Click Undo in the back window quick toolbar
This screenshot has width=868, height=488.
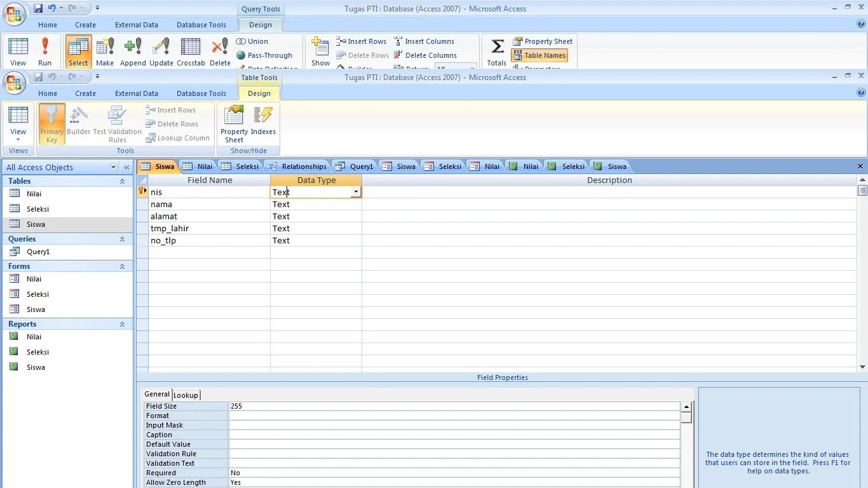tap(51, 8)
